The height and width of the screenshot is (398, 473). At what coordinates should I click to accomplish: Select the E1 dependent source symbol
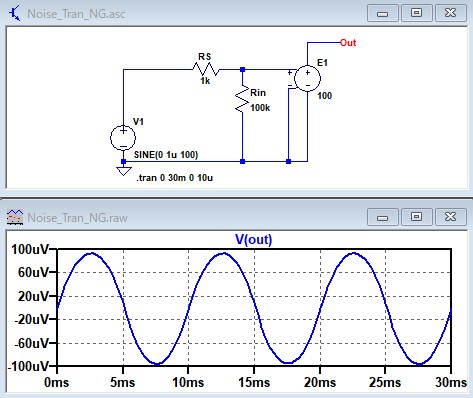tap(307, 79)
